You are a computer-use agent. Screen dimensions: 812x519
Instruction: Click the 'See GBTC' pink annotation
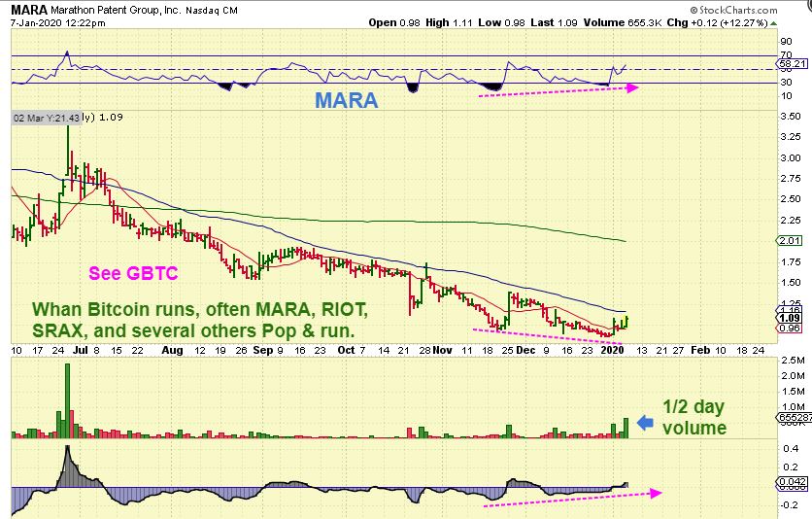pos(133,273)
